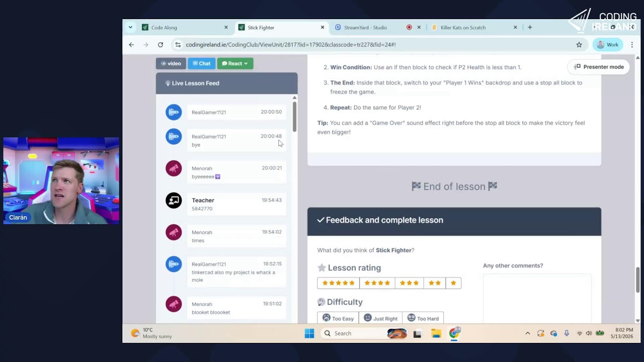
Task: Click Menorah avatar next to blooket message
Action: [174, 304]
